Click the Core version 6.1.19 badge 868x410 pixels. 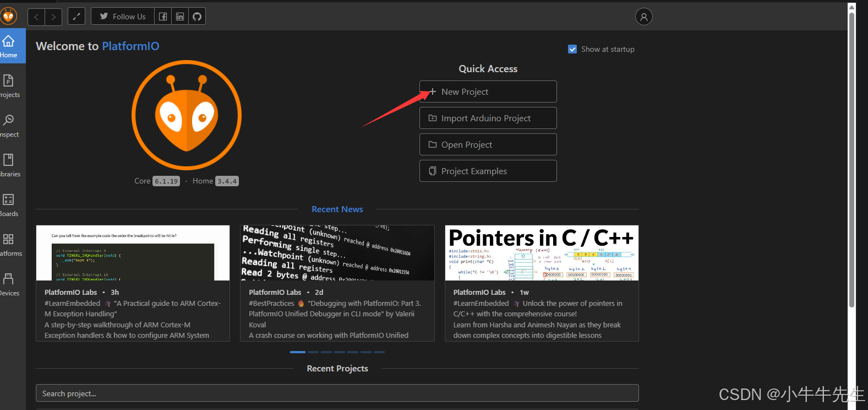pos(166,181)
